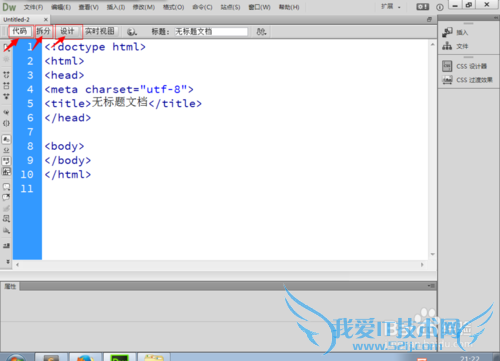Click Balance Braces in coding toolbar
Image resolution: width=500 pixels, height=361 pixels.
6,123
